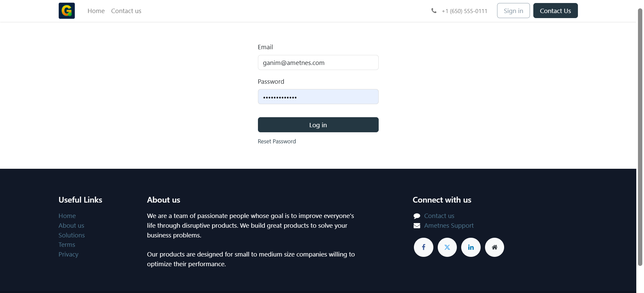This screenshot has width=644, height=293.
Task: Focus the Email input field
Action: coord(318,63)
